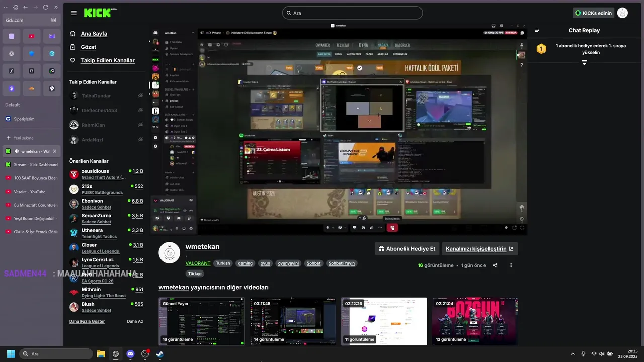Select the Turkish tag
The height and width of the screenshot is (362, 644).
223,263
